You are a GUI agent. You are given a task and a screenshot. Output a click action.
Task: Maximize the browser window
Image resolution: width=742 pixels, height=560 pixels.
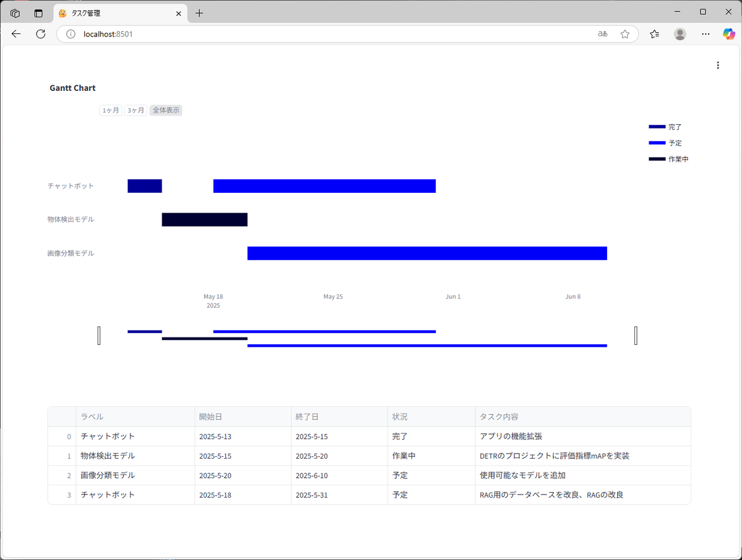(702, 12)
